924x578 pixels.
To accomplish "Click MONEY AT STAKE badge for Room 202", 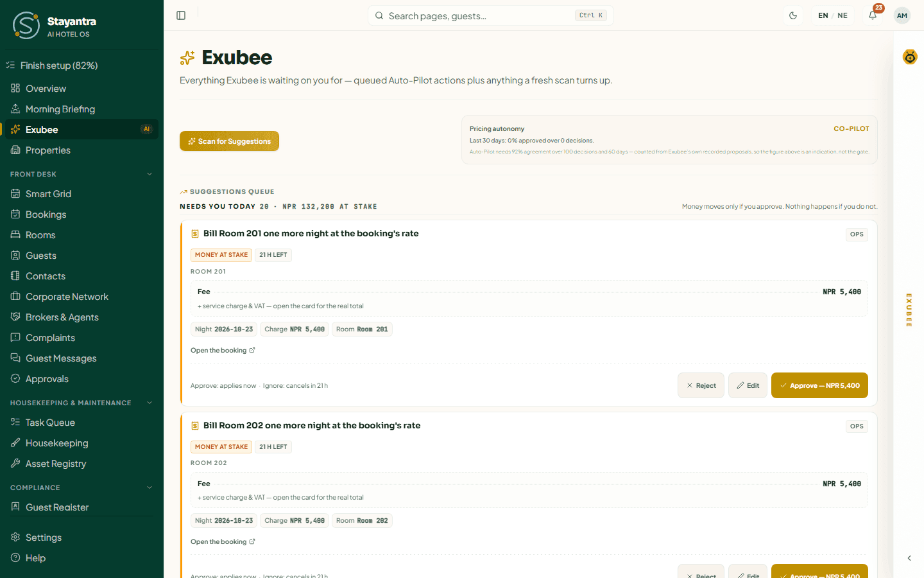I will coord(221,447).
